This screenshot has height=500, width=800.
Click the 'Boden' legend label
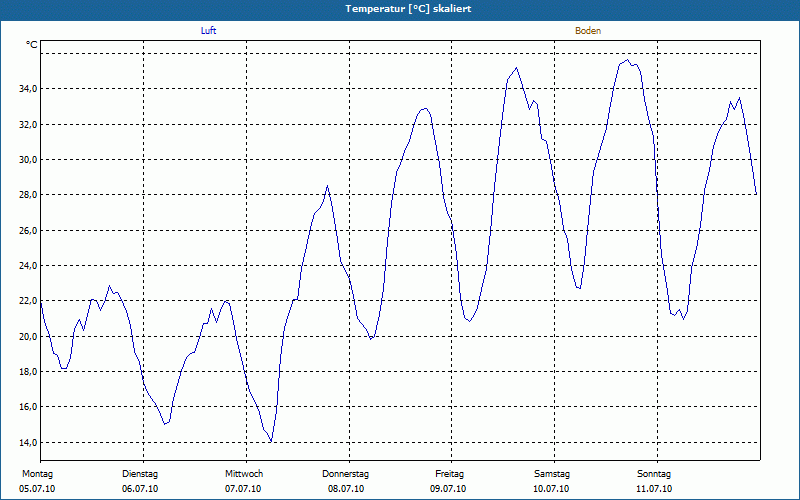(588, 31)
